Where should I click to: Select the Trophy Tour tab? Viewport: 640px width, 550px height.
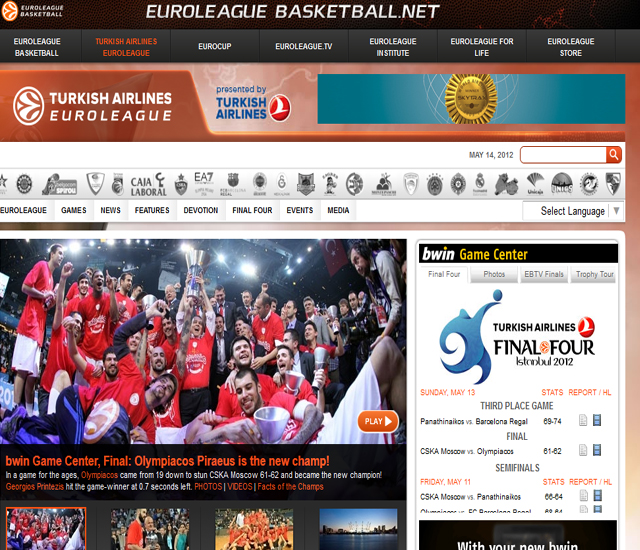point(594,274)
